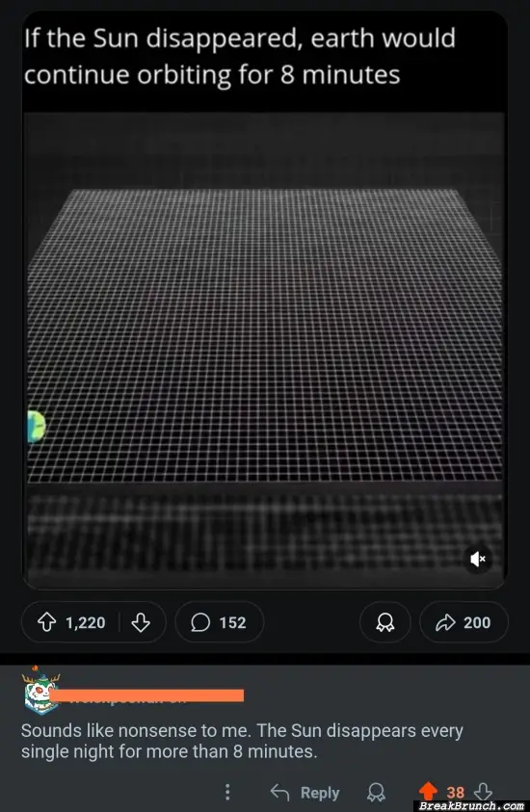Unmute the video sound

pyautogui.click(x=478, y=559)
